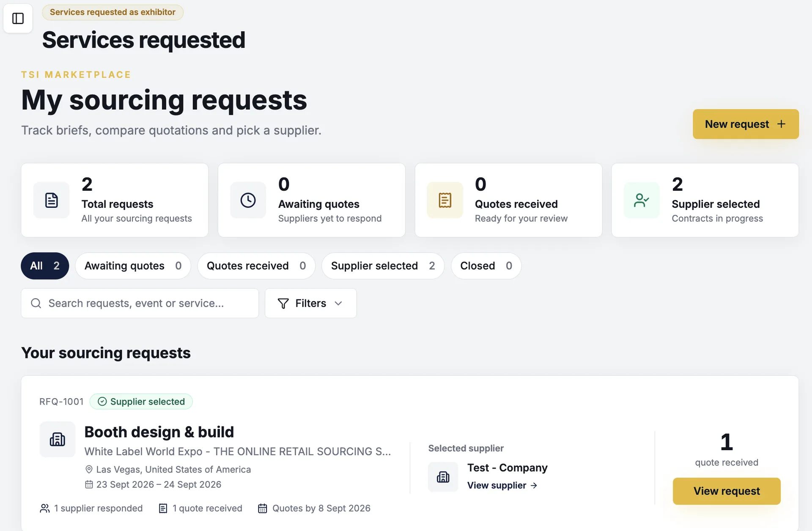The height and width of the screenshot is (531, 812).
Task: Open the Quotes received stat card
Action: [508, 200]
